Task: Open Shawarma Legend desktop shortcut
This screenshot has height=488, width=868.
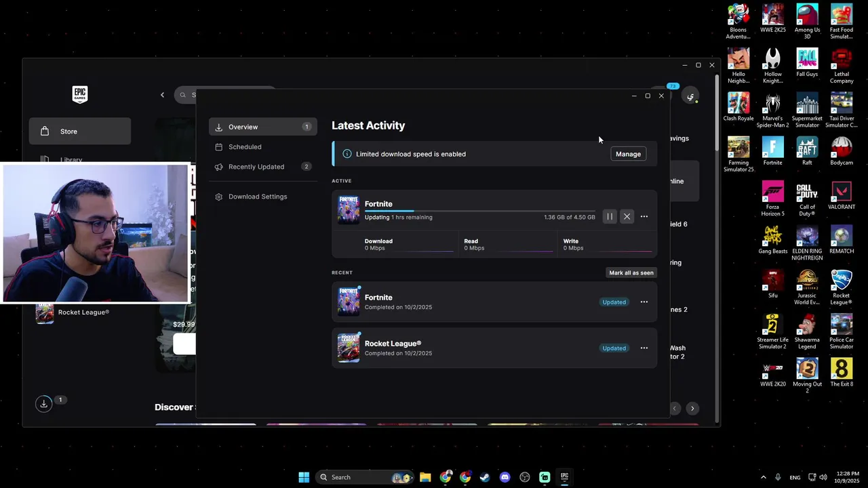Action: click(807, 331)
